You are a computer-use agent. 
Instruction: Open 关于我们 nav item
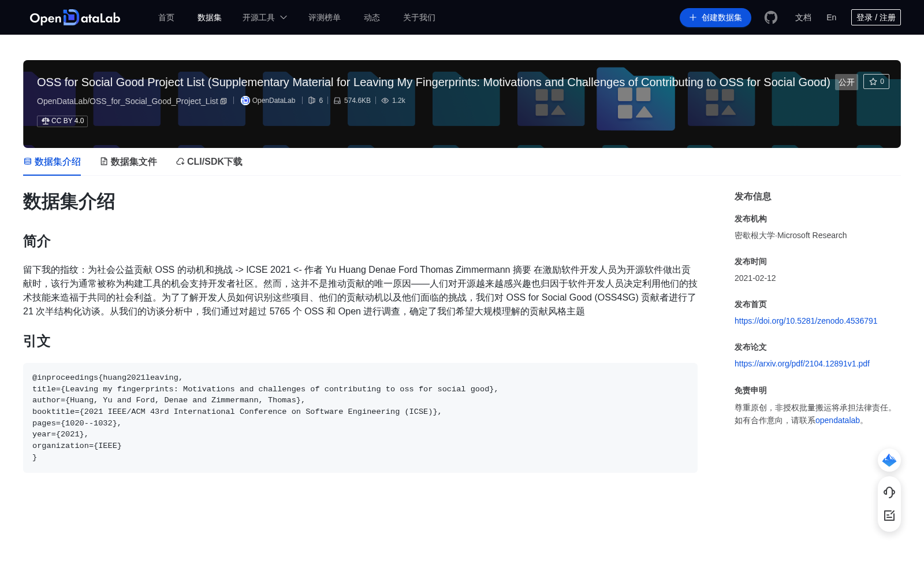[419, 17]
